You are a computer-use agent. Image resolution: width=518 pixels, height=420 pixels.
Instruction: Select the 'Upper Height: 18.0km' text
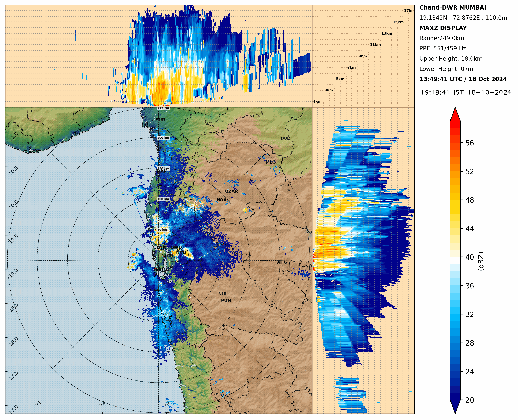(x=451, y=59)
